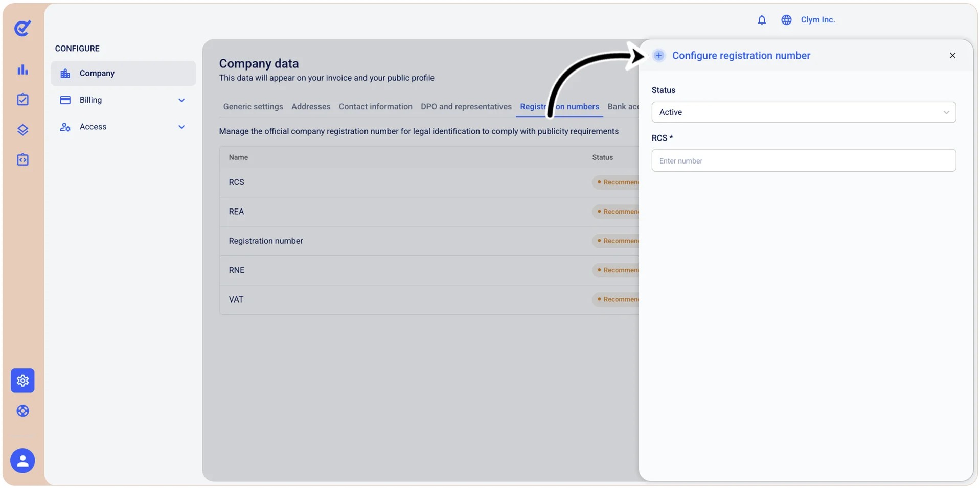Open the analytics bar chart icon
Viewport: 980px width, 488px height.
(22, 69)
